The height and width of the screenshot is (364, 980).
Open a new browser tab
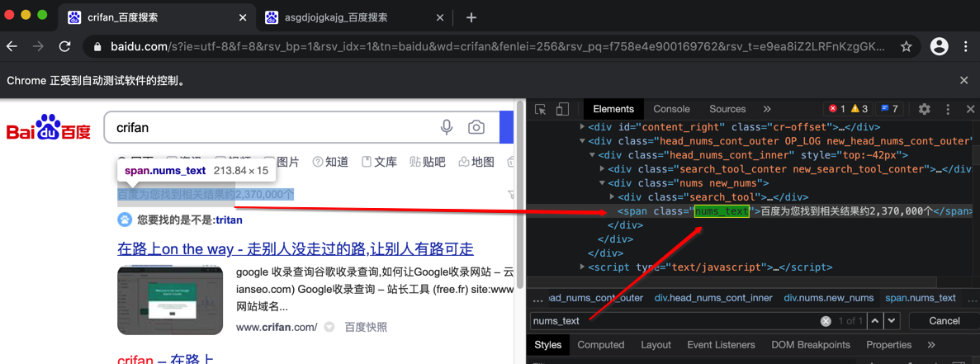pos(471,17)
